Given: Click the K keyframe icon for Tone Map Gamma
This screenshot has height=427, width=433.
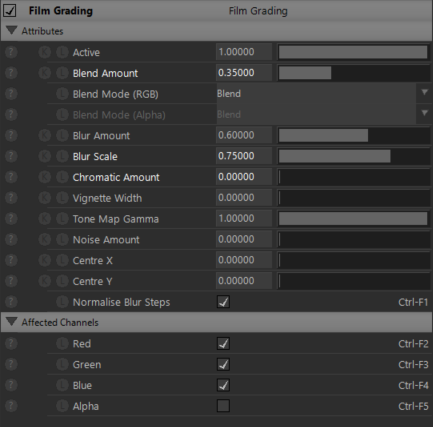Looking at the screenshot, I should pos(44,219).
